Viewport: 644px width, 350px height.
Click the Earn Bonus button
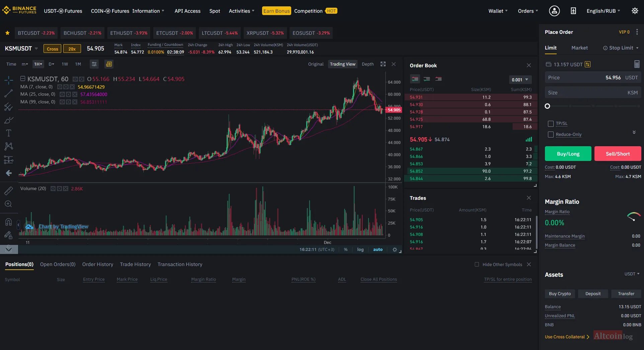point(276,11)
